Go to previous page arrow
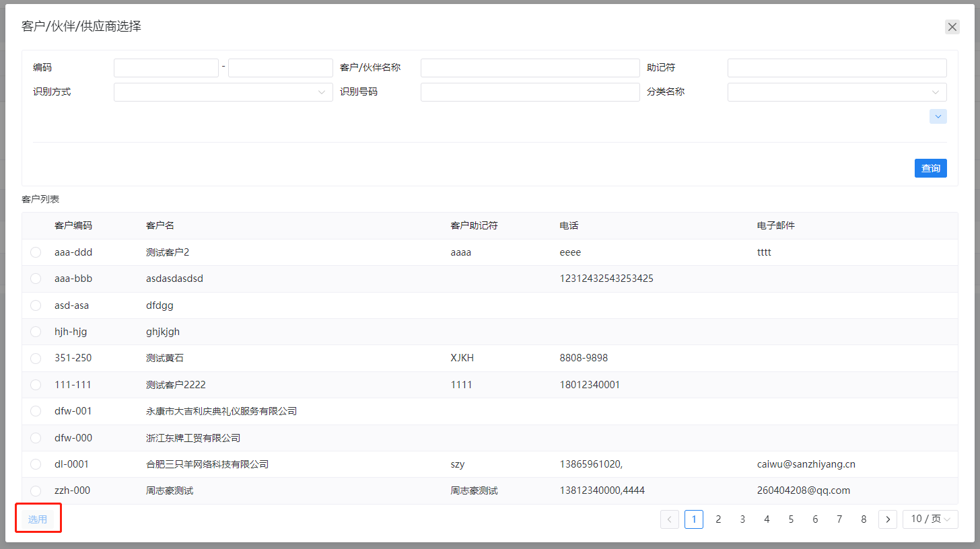Viewport: 980px width, 549px height. coord(670,519)
